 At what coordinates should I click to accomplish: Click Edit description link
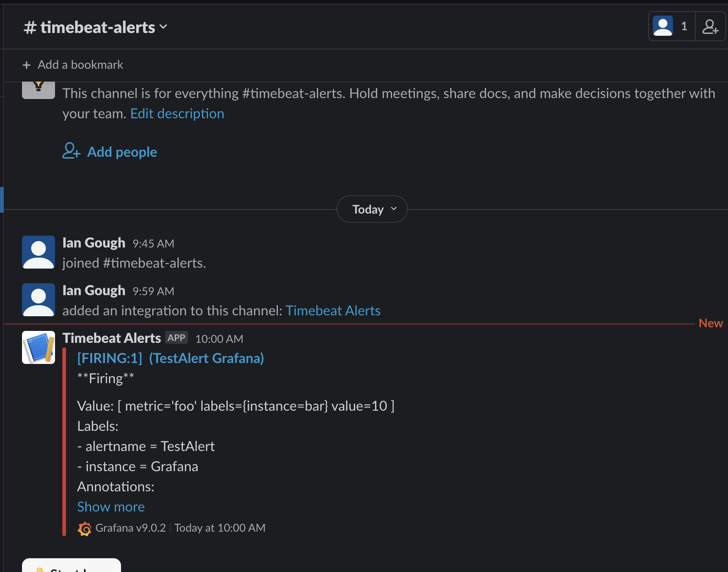pos(177,113)
